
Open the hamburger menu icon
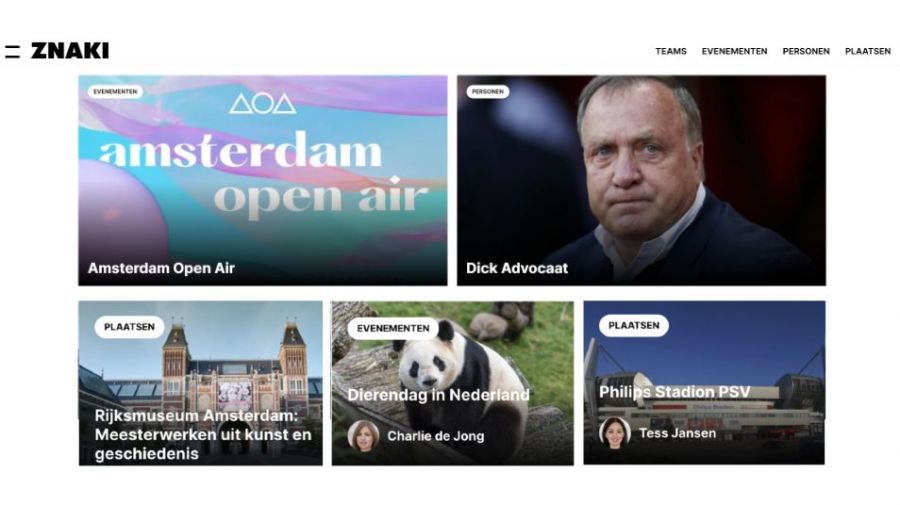[x=13, y=51]
